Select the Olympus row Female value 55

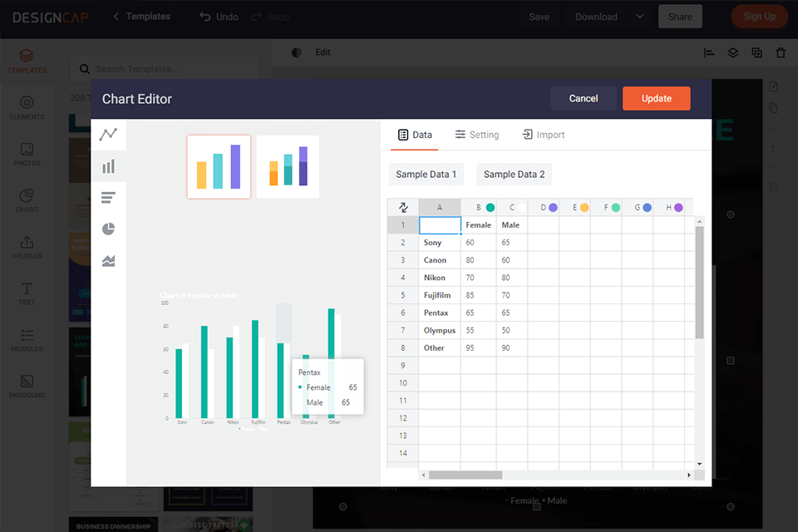click(479, 330)
